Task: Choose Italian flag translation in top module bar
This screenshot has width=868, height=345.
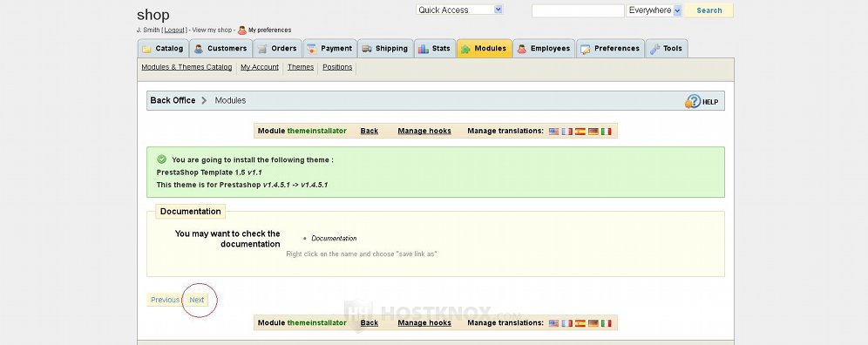Action: [607, 132]
